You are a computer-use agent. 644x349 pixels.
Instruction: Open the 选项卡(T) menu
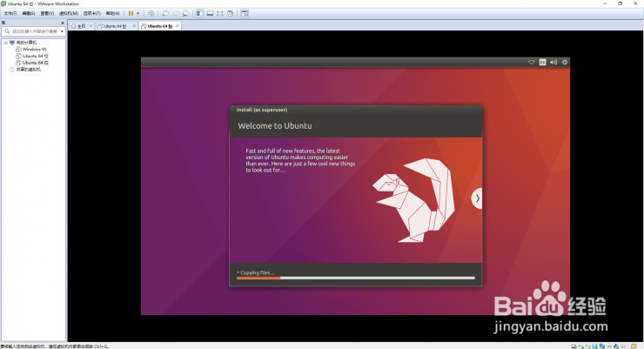click(92, 13)
